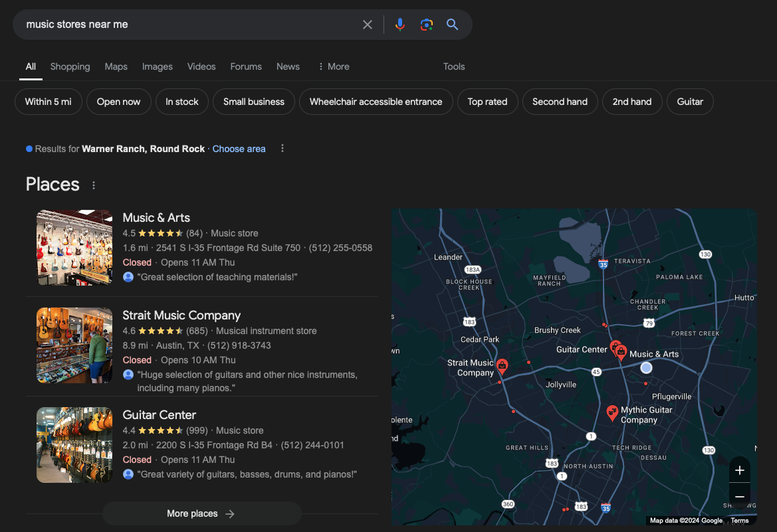The width and height of the screenshot is (777, 532).
Task: Open Google Lens image search icon
Action: (426, 25)
